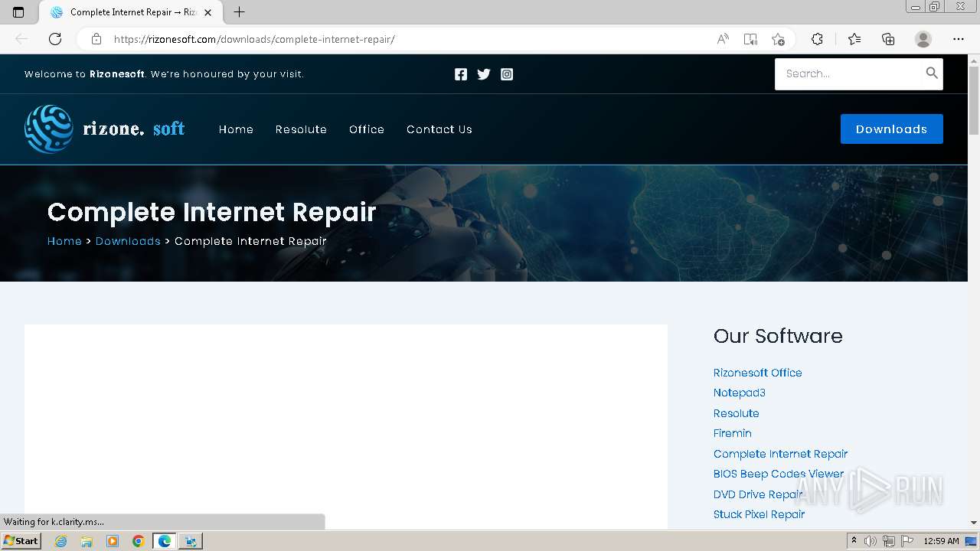980x551 pixels.
Task: Open BIOS Beep Codes Viewer link
Action: click(779, 474)
